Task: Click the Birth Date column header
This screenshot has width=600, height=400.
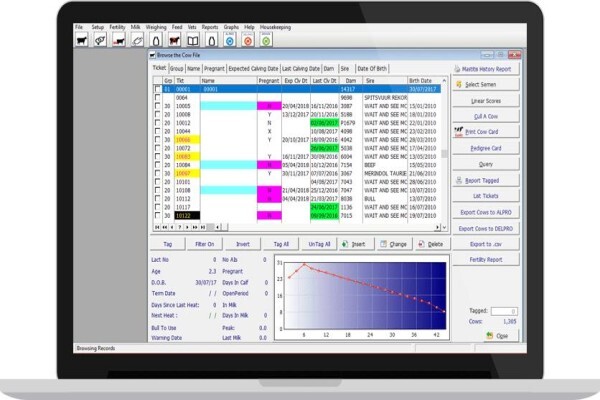Action: (x=424, y=81)
